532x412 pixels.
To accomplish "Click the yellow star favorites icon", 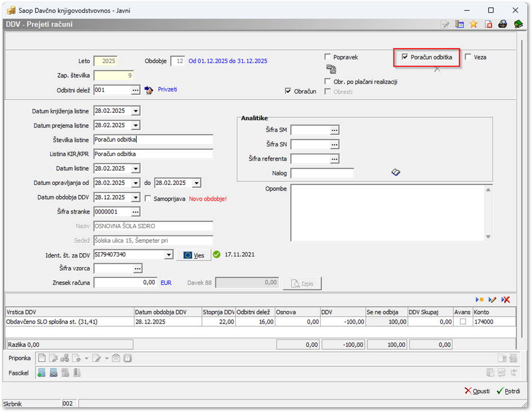I will 473,24.
